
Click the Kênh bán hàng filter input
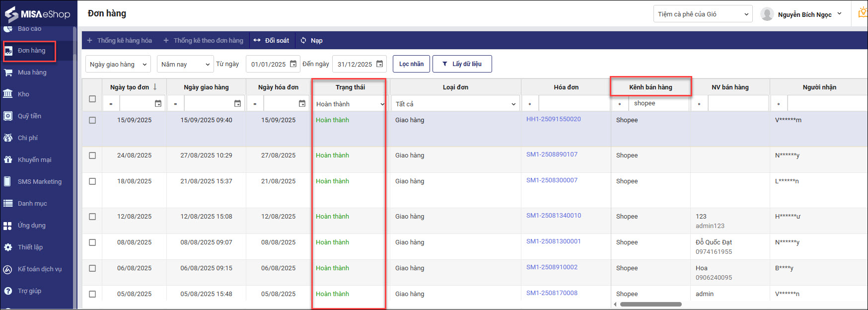pos(658,103)
